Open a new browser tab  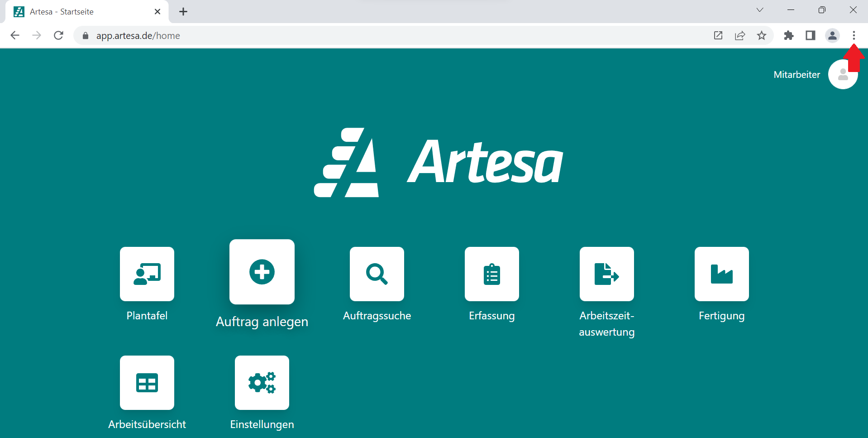click(x=183, y=12)
